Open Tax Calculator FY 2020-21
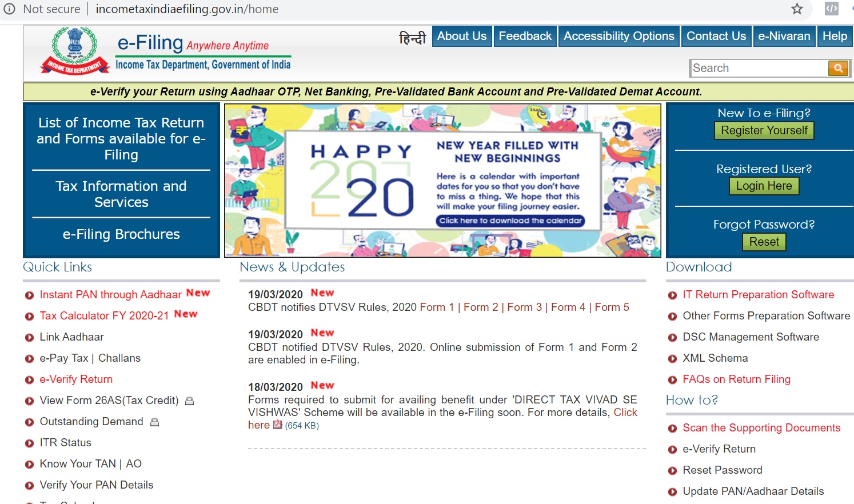854x504 pixels. pos(105,315)
